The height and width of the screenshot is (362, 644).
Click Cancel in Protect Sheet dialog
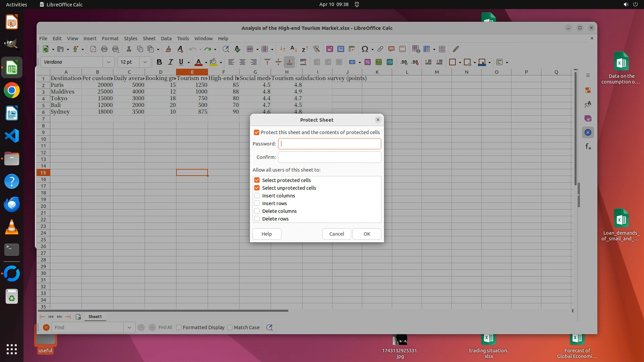[x=336, y=234]
